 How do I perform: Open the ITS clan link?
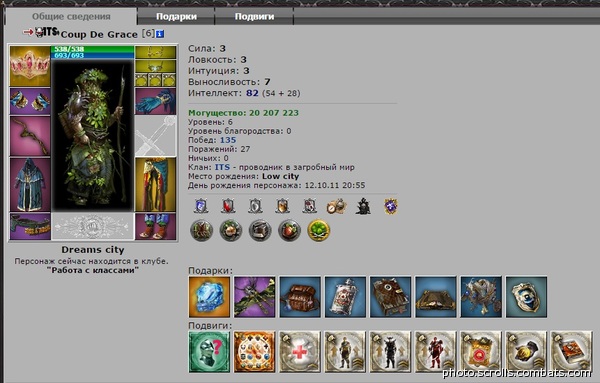[x=222, y=167]
